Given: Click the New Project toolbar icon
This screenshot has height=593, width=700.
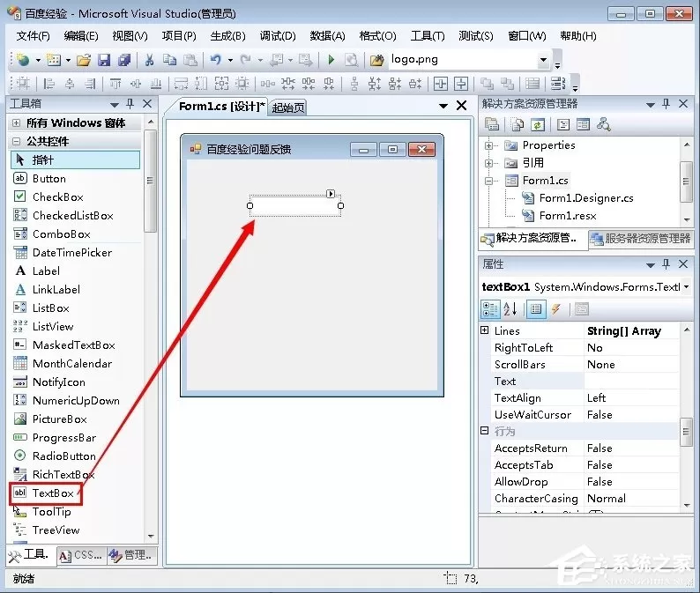Looking at the screenshot, I should [23, 59].
